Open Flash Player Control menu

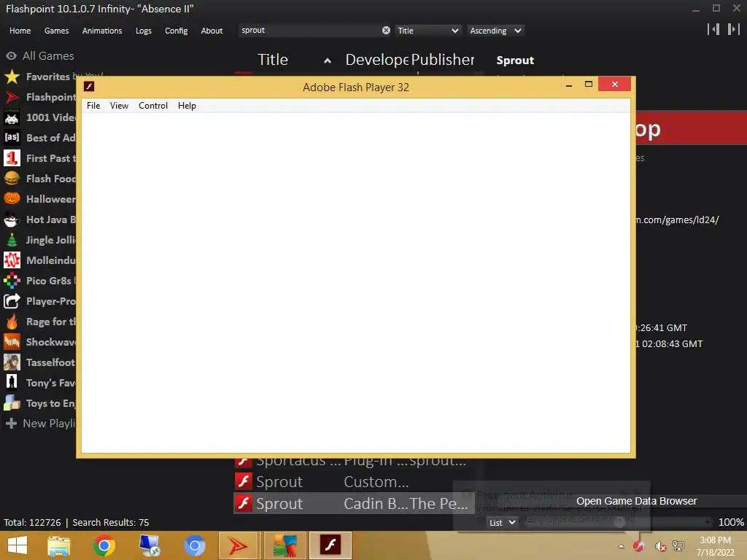(x=153, y=106)
